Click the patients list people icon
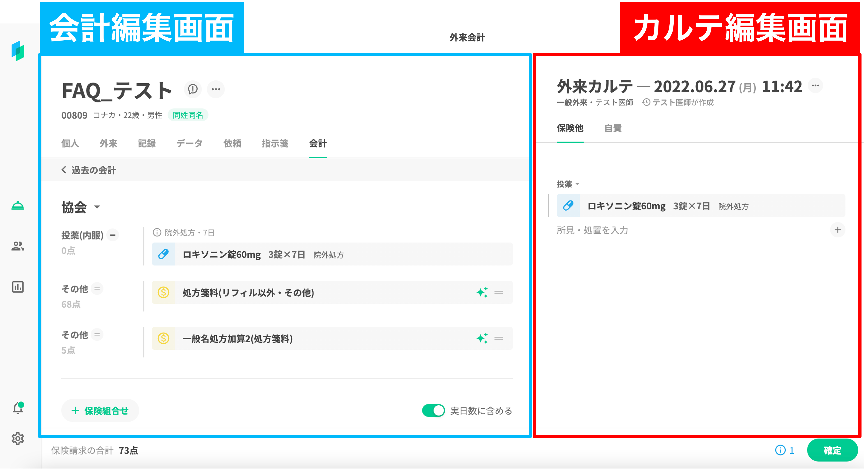Screen dimensions: 868x469 click(x=18, y=246)
